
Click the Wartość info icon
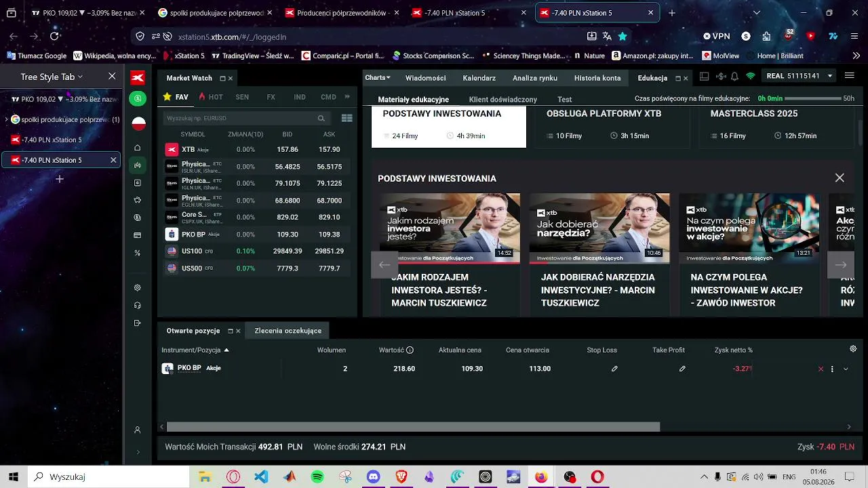click(410, 350)
